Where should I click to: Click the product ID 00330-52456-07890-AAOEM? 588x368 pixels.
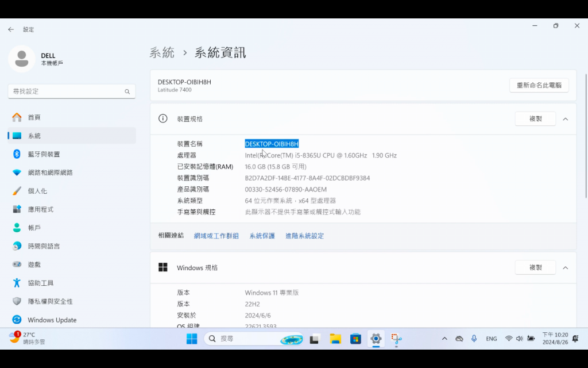[285, 189]
